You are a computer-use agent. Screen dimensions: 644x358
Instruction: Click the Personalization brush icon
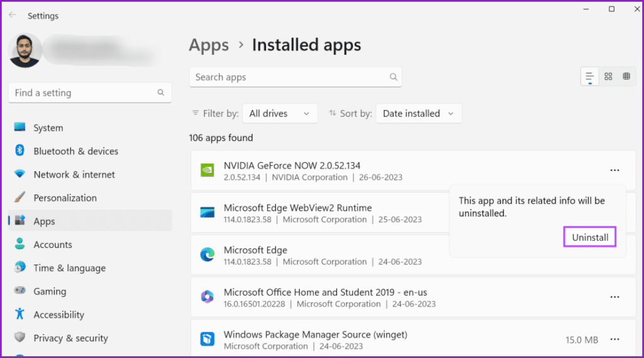click(x=19, y=198)
